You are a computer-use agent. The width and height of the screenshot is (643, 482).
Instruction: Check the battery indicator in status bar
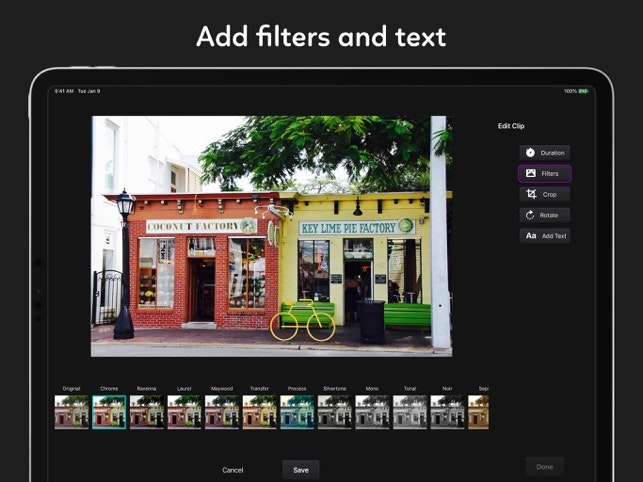coord(583,91)
